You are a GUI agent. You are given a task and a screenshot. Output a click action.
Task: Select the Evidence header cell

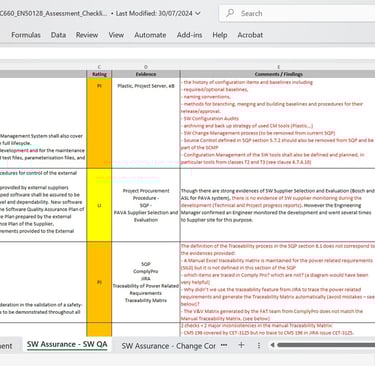146,74
